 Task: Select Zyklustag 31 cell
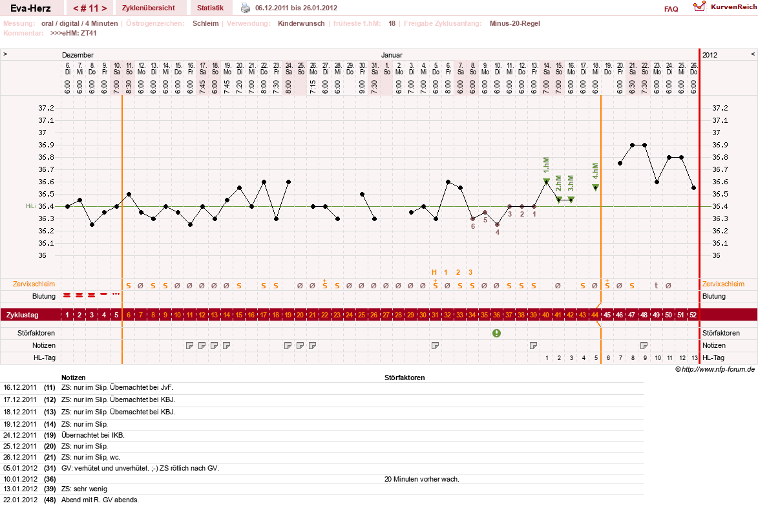pyautogui.click(x=435, y=315)
